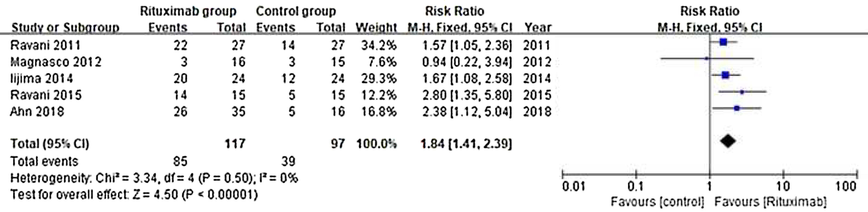The height and width of the screenshot is (212, 868).
Task: Click the black overall effect diamond
Action: 728,141
